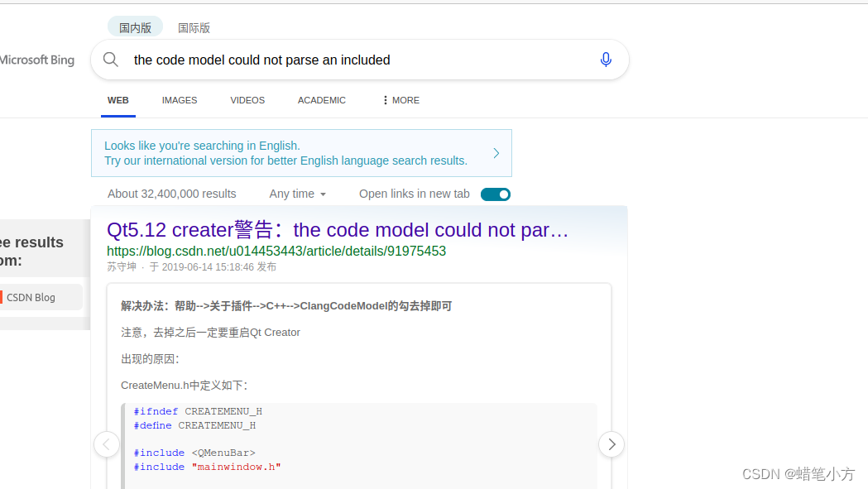The width and height of the screenshot is (868, 489).
Task: Click the #include "mainwindow.h" code line
Action: (x=207, y=467)
